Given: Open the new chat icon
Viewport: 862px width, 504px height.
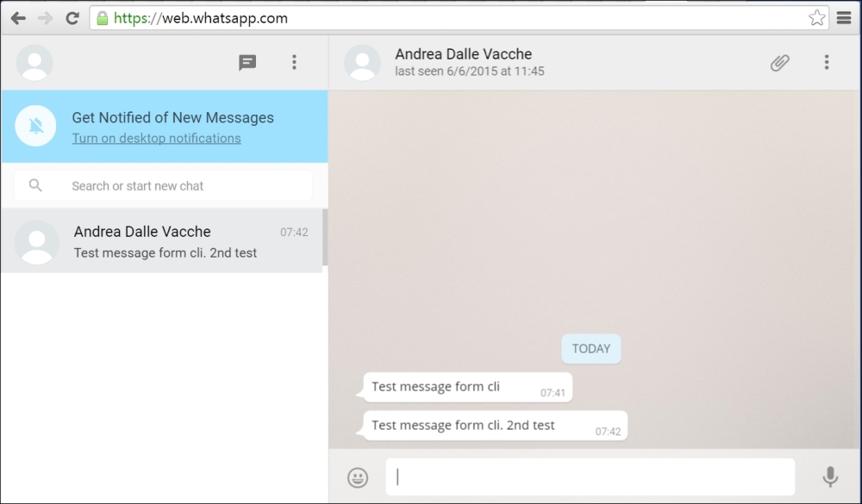Looking at the screenshot, I should pos(247,62).
